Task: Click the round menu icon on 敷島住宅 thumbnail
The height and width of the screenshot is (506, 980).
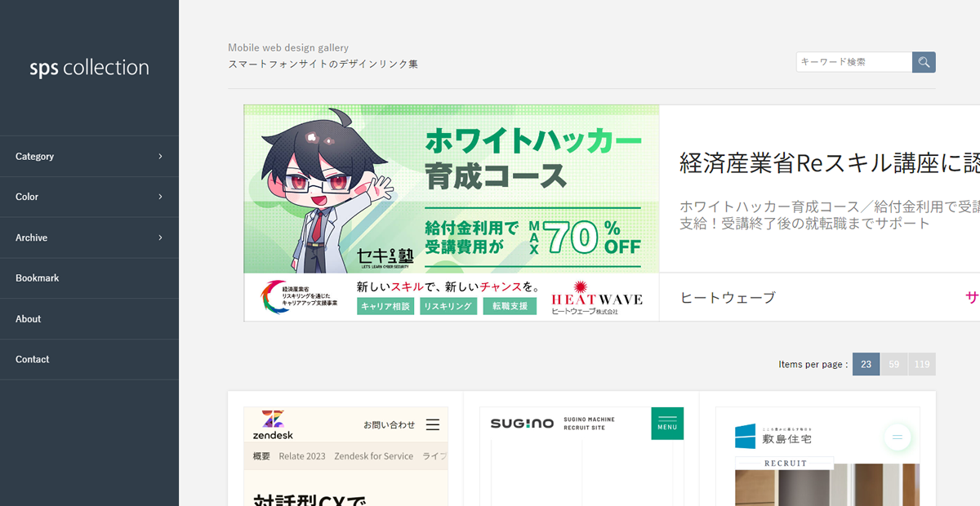Action: pyautogui.click(x=897, y=437)
